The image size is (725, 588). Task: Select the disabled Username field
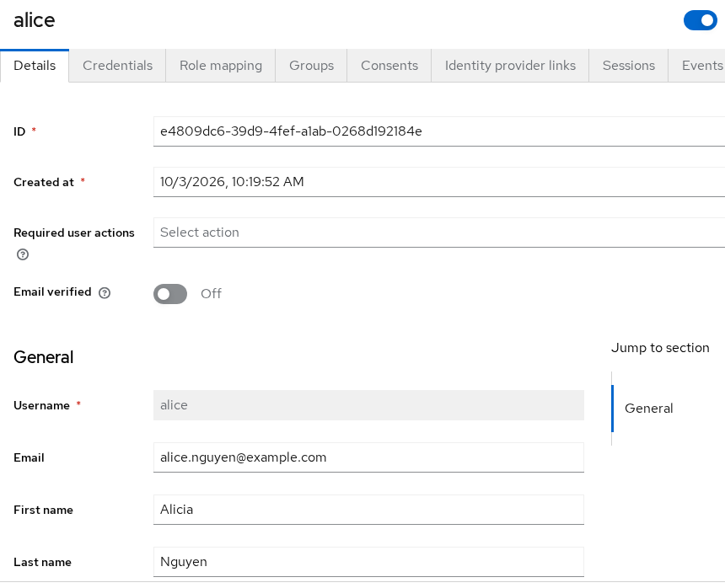[x=368, y=405]
